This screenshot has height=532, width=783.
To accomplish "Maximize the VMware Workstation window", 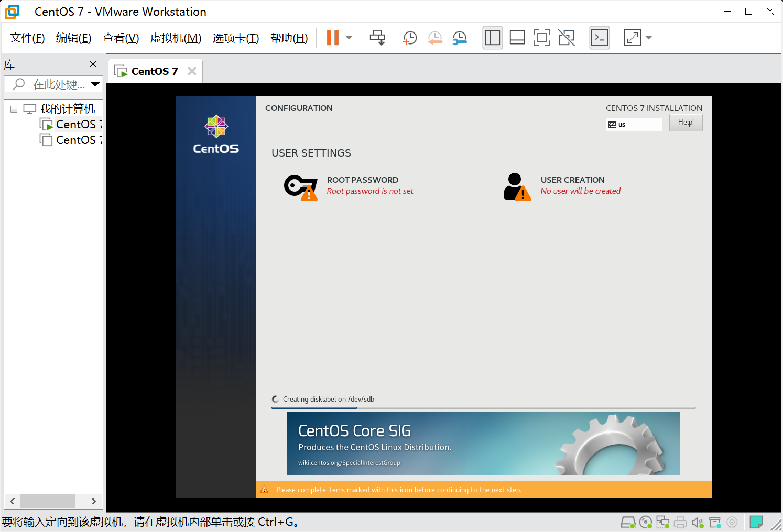I will click(748, 12).
